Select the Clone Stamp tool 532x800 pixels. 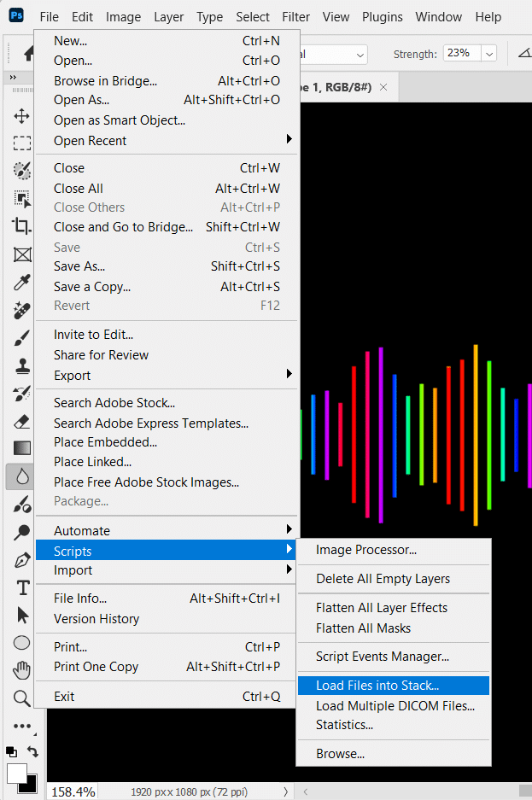21,365
